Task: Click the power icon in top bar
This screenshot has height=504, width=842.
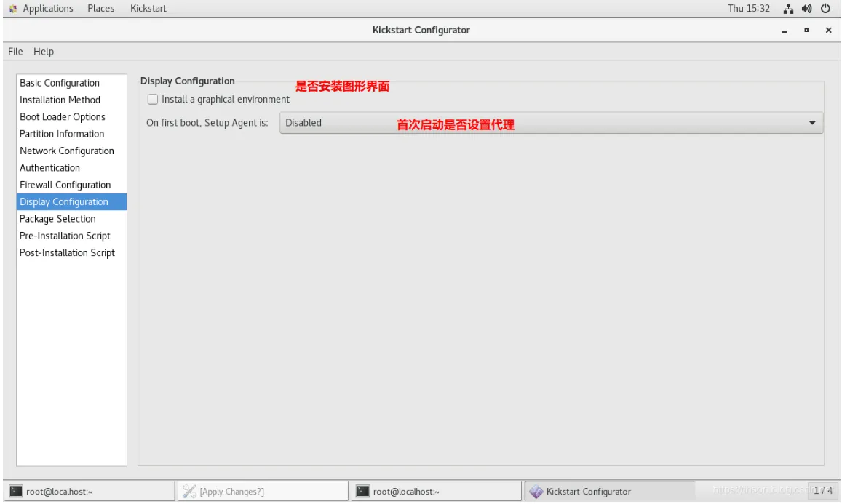Action: point(825,9)
